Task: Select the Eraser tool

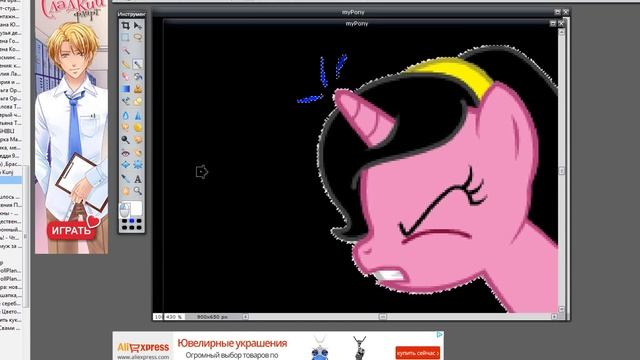Action: 126,76
